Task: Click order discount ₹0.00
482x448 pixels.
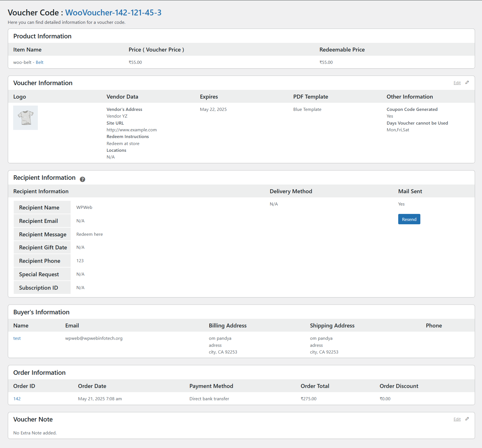Action: [385, 399]
